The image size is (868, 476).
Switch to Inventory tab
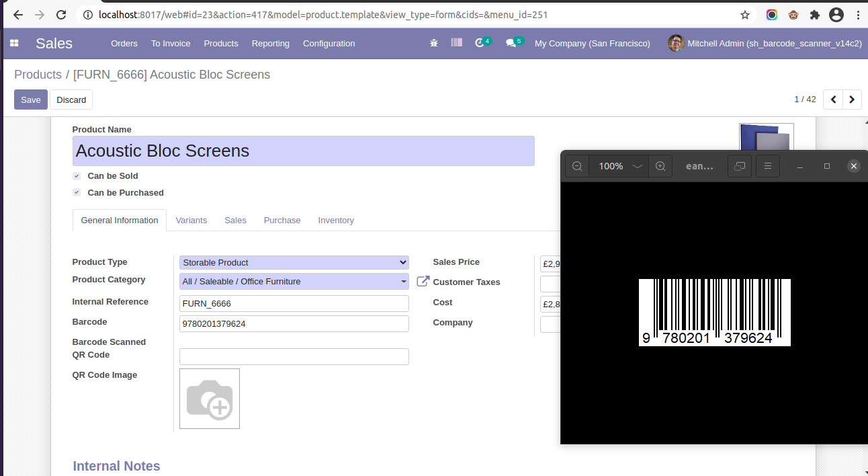tap(336, 220)
